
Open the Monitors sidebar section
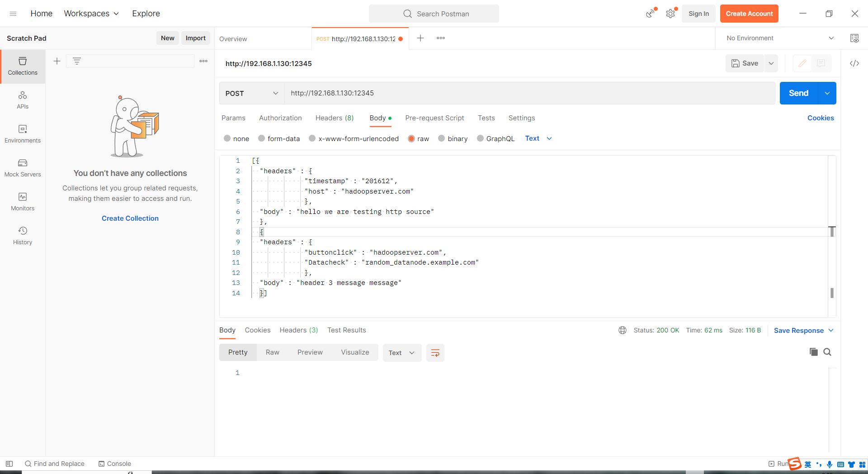tap(23, 202)
